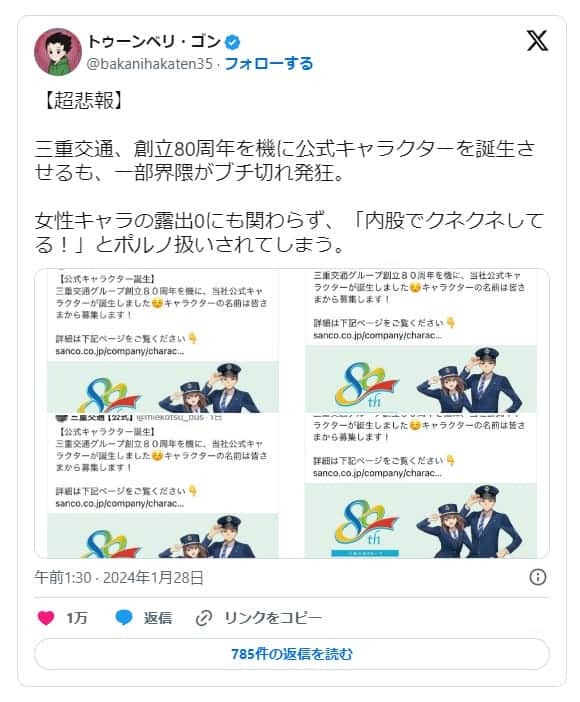Open @bakanihakaten35 handle
The height and width of the screenshot is (702, 580).
[x=150, y=64]
